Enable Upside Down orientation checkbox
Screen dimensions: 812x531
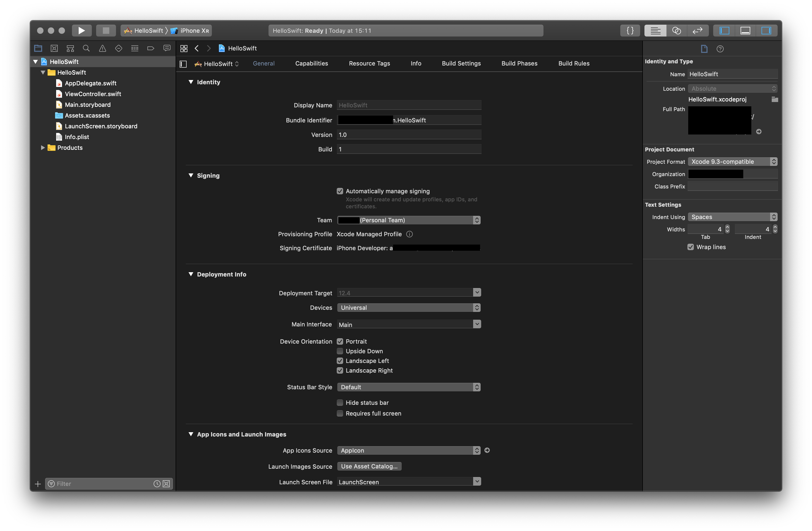click(x=340, y=351)
